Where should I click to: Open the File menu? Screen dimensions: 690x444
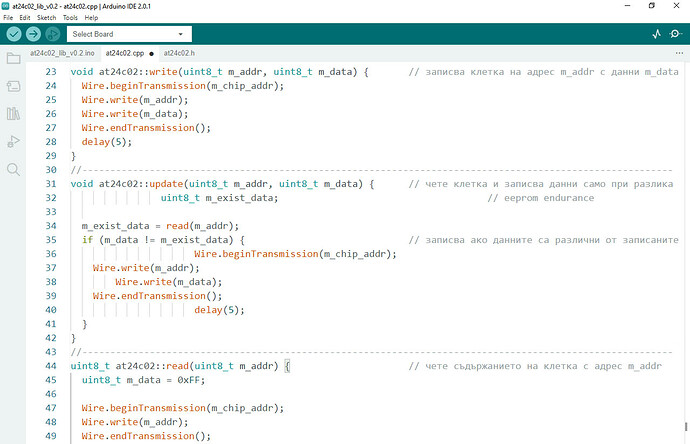(10, 18)
